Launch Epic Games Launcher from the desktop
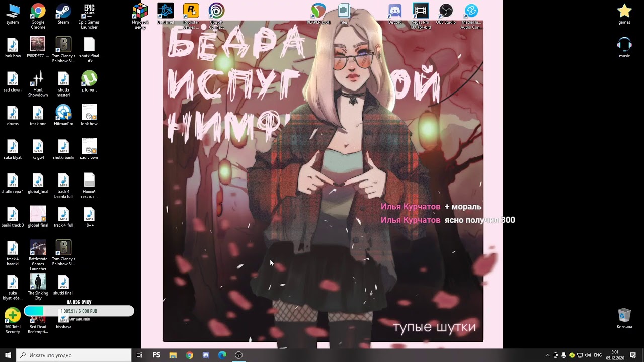Screen dimensions: 644x362 point(89,16)
